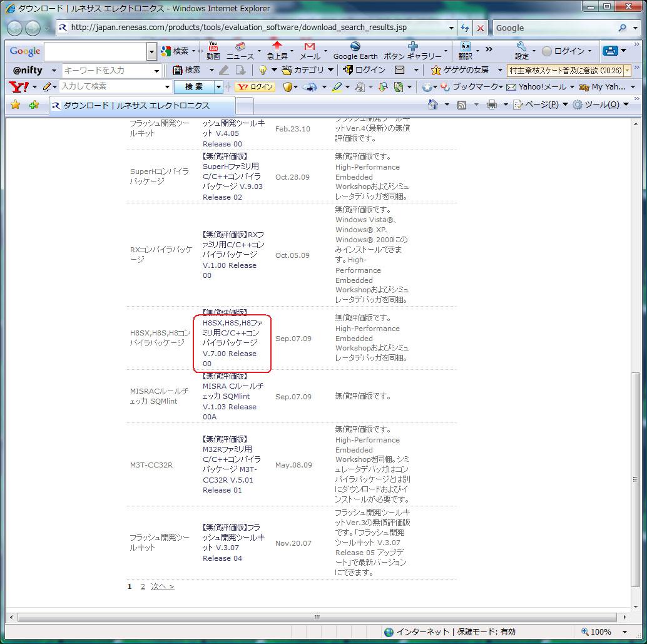647x644 pixels.
Task: Open the 翻訳 translate tool icon
Action: [x=465, y=50]
